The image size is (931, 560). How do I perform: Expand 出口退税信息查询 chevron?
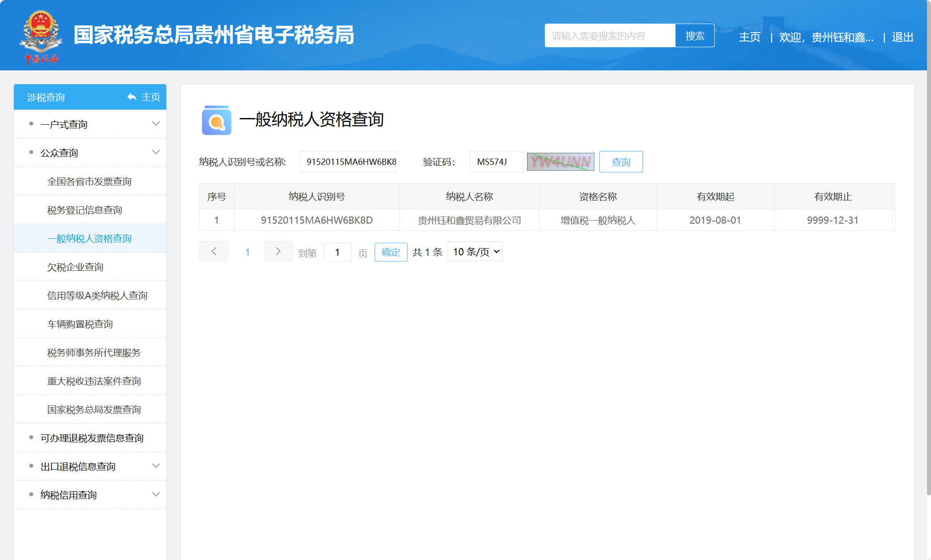pos(156,466)
